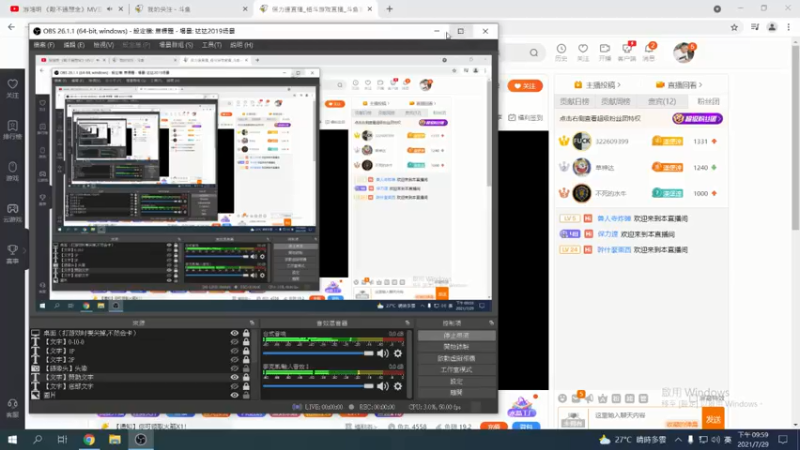Screen dimensions: 800x450
Task: Click the Douyu search magnifier icon
Action: [x=534, y=53]
